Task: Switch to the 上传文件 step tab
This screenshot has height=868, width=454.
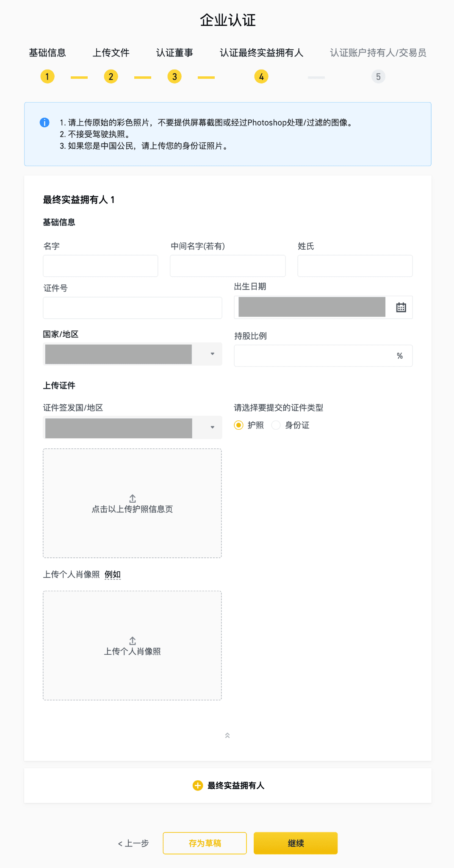Action: coord(111,53)
